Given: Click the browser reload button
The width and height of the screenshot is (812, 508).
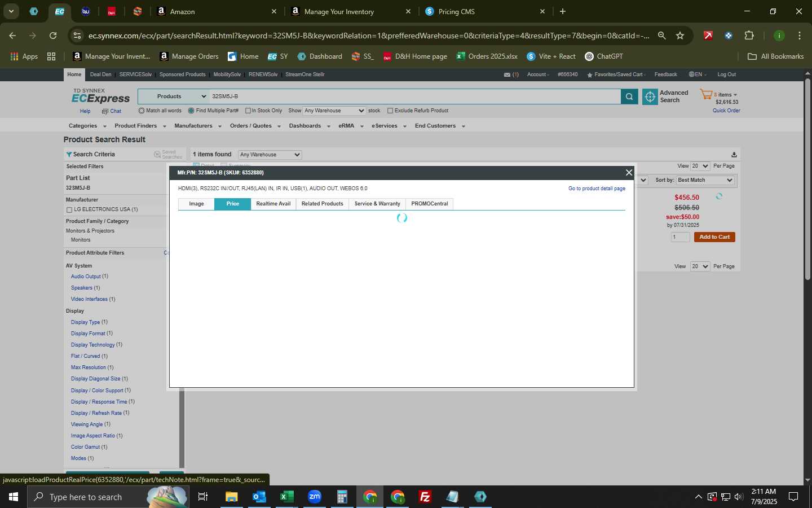Looking at the screenshot, I should coord(53,36).
